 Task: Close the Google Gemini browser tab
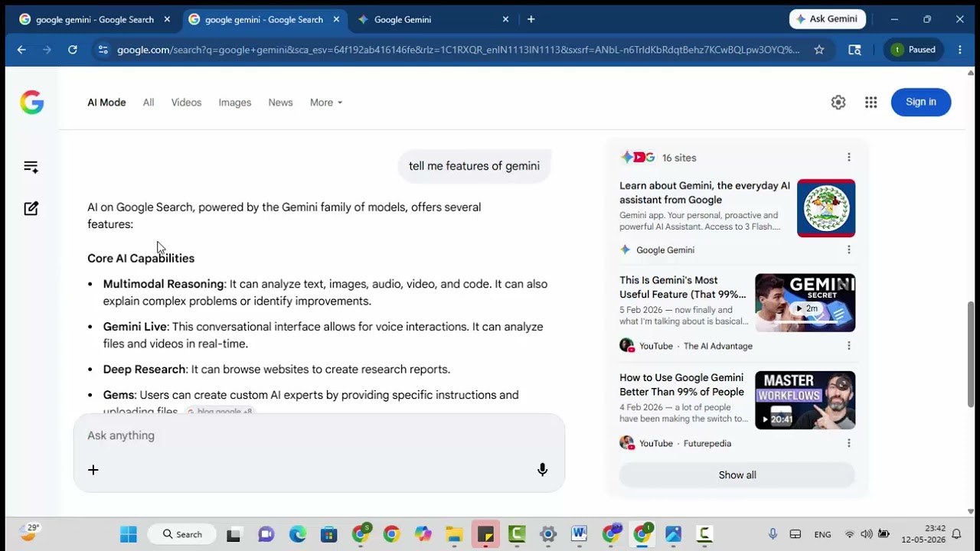click(505, 20)
